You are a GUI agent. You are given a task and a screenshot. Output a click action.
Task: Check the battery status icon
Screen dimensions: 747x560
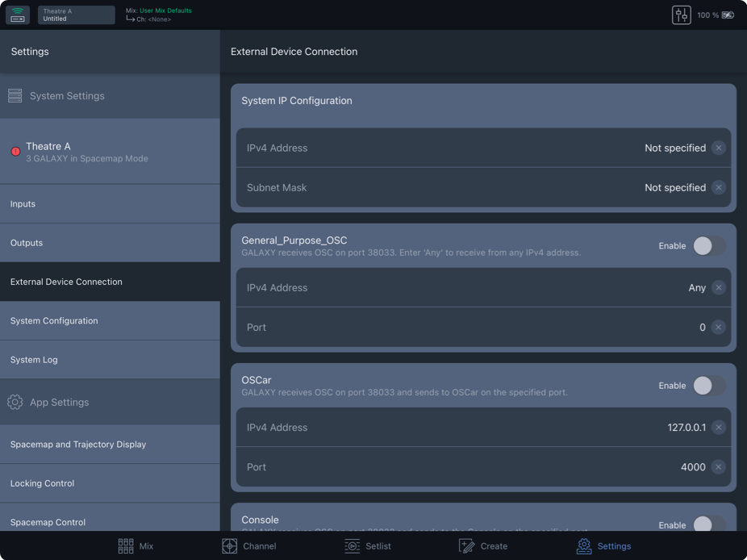tap(728, 15)
